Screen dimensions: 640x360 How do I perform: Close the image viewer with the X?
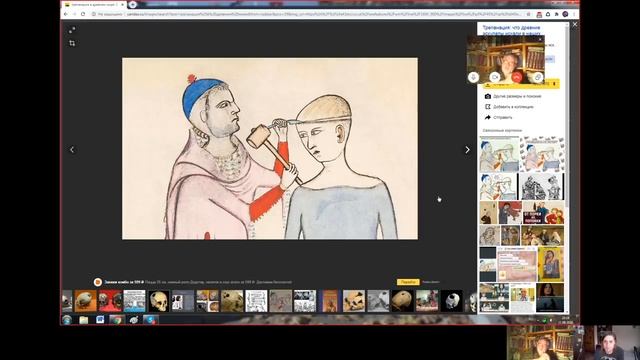(575, 24)
